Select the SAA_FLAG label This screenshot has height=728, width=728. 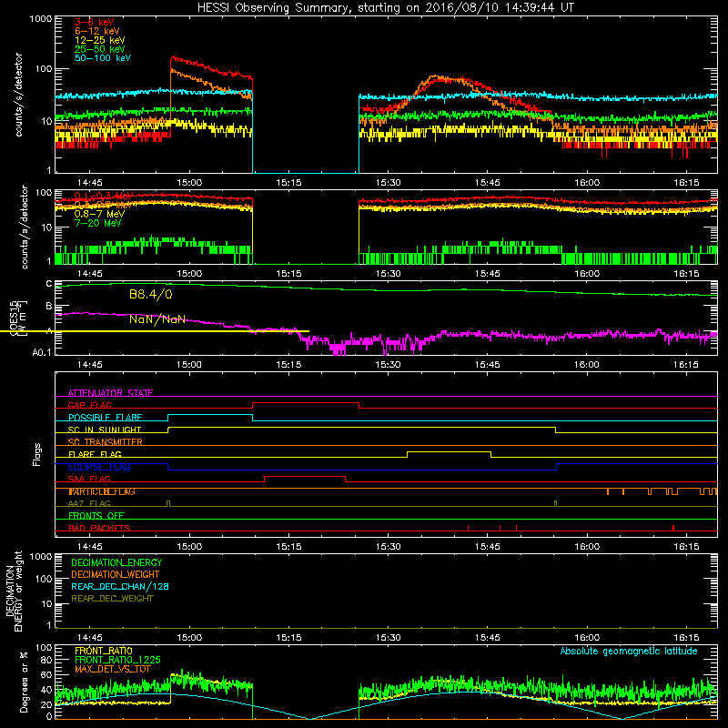[x=89, y=479]
